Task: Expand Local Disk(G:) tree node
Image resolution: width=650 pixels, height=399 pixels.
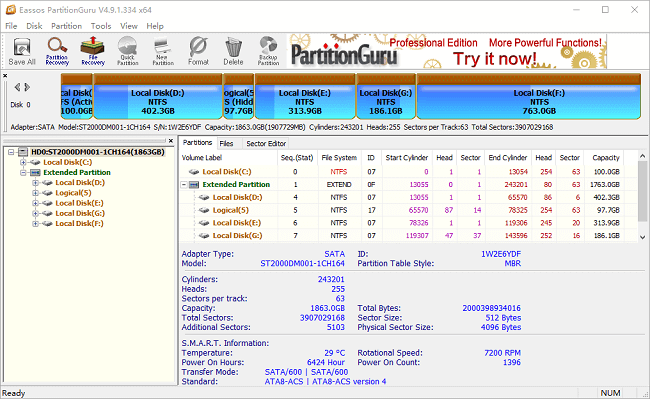Action: 35,213
